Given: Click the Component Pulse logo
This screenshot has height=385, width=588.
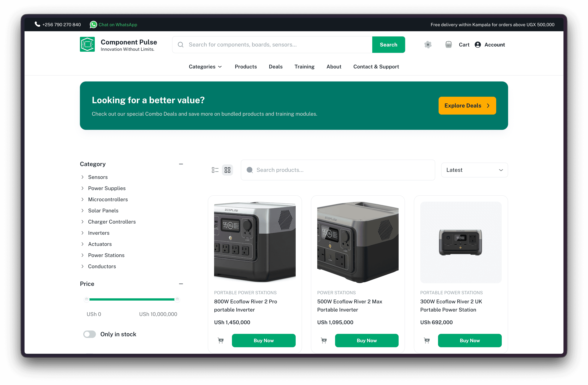Looking at the screenshot, I should point(87,44).
